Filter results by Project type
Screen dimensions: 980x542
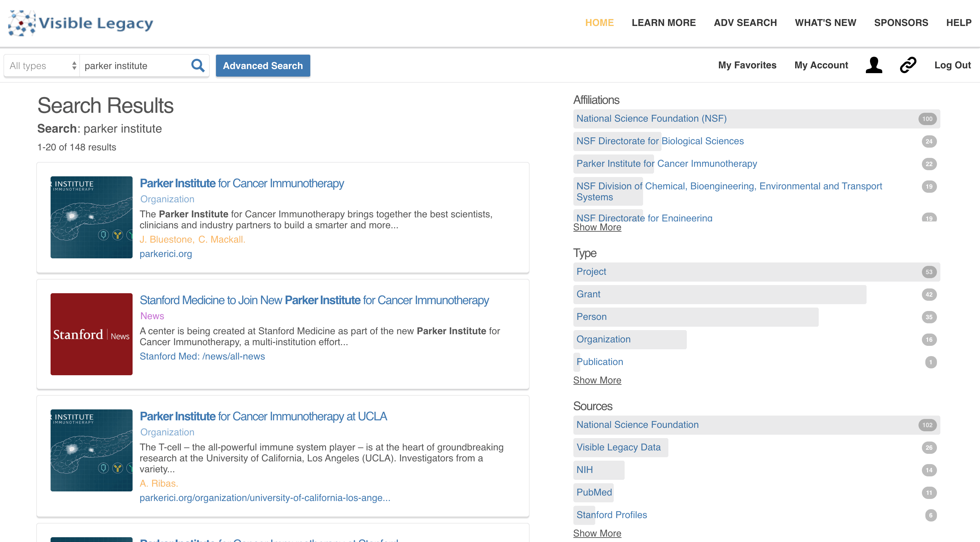tap(591, 272)
